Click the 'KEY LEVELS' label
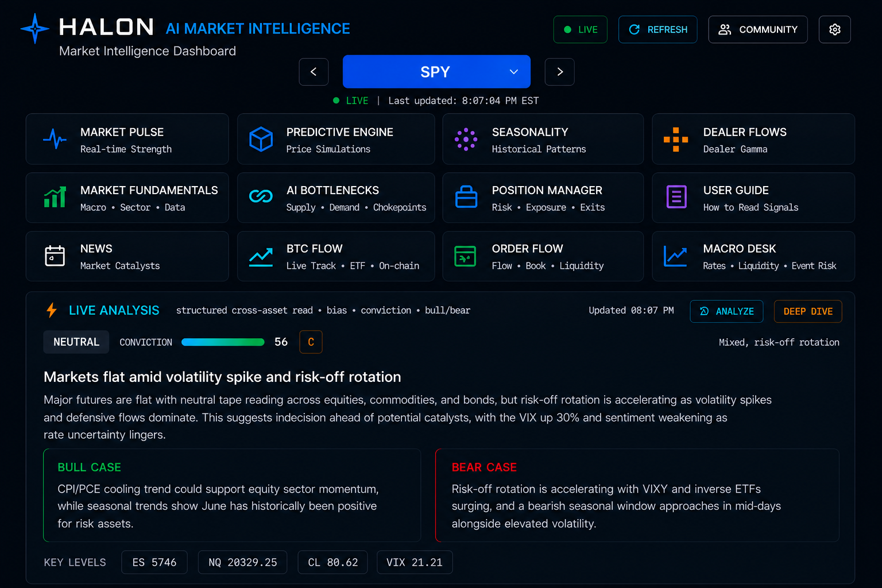 [75, 563]
